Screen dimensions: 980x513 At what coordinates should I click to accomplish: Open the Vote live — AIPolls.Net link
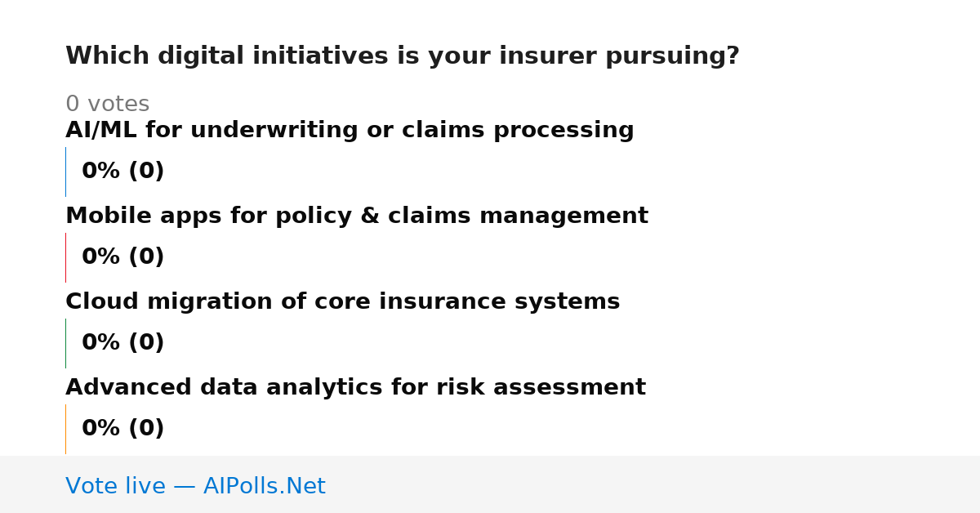pos(195,486)
